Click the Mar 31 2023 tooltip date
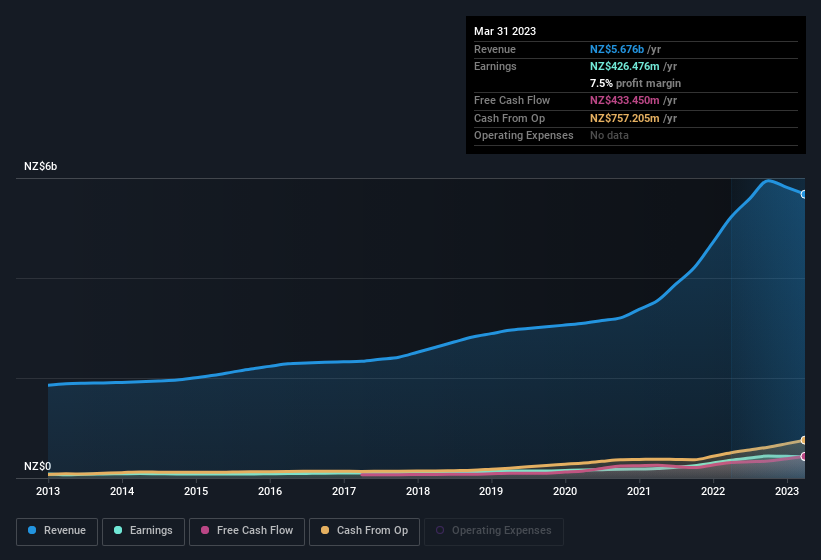The width and height of the screenshot is (821, 560). 505,31
